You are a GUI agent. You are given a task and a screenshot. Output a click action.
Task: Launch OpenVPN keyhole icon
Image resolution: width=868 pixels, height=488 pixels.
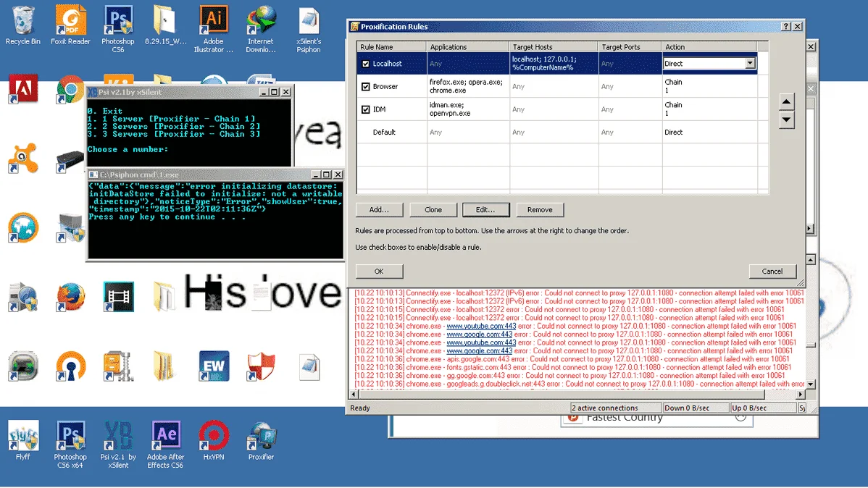click(70, 366)
